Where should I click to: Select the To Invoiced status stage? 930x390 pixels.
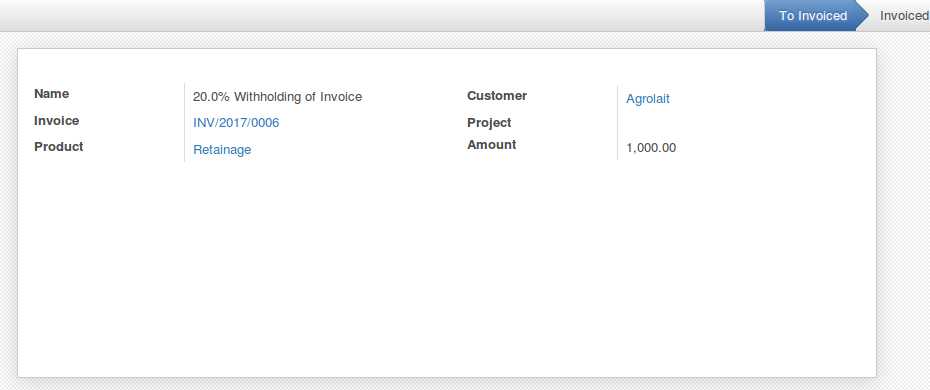[x=813, y=16]
